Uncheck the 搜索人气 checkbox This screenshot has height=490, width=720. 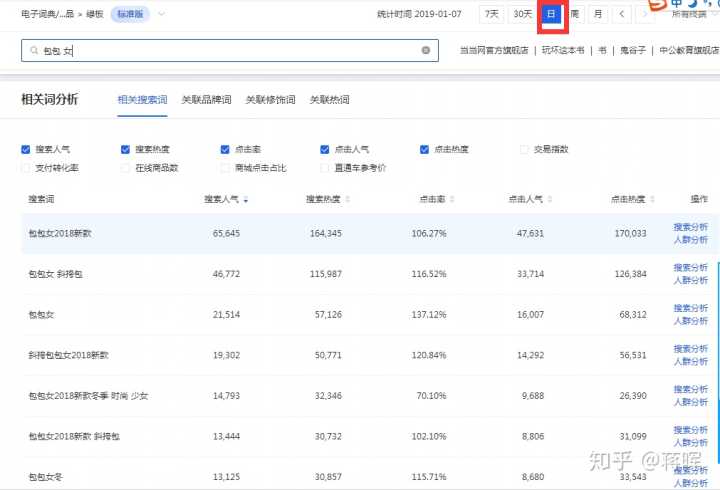coord(26,149)
